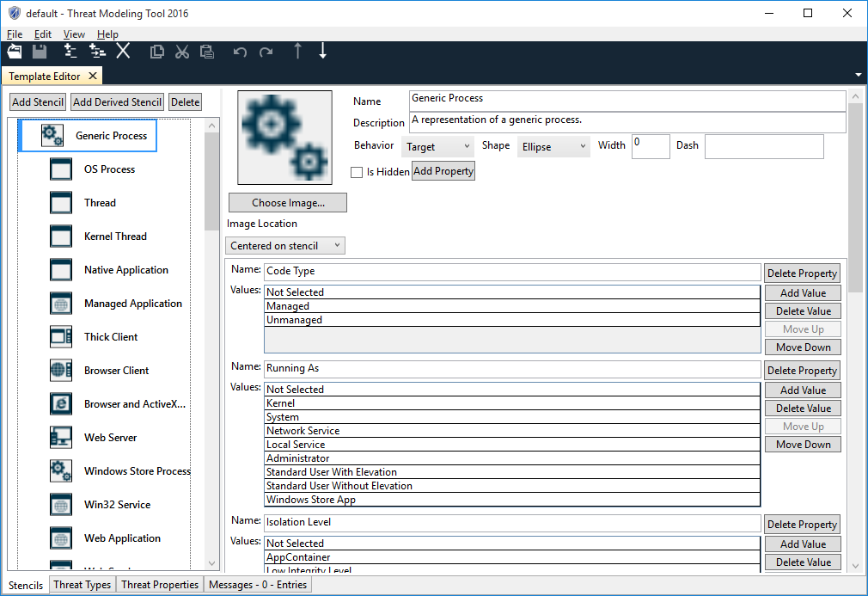Click the Move Up arrow toolbar icon
Viewport: 868px width, 596px height.
298,51
